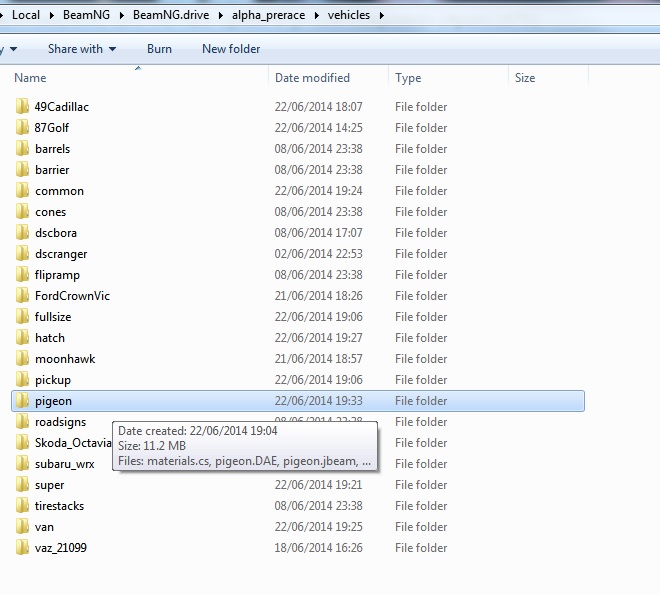The height and width of the screenshot is (595, 660).
Task: Click the super folder icon
Action: (x=22, y=485)
